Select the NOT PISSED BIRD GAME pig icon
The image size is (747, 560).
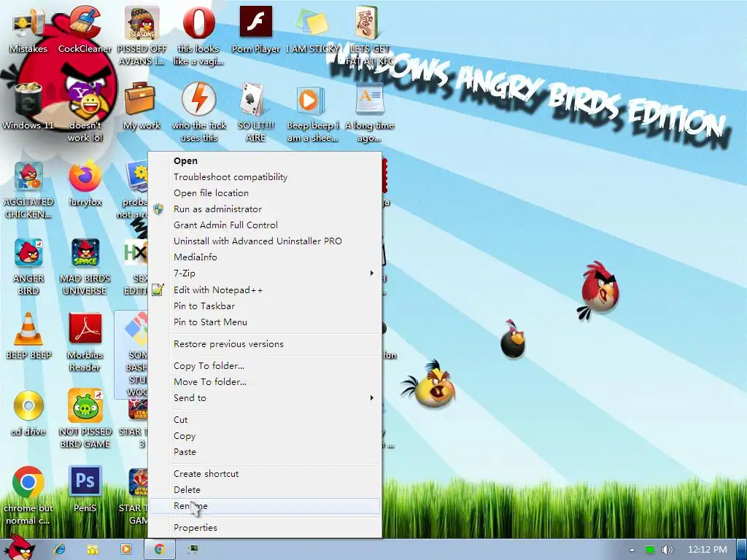pyautogui.click(x=85, y=405)
